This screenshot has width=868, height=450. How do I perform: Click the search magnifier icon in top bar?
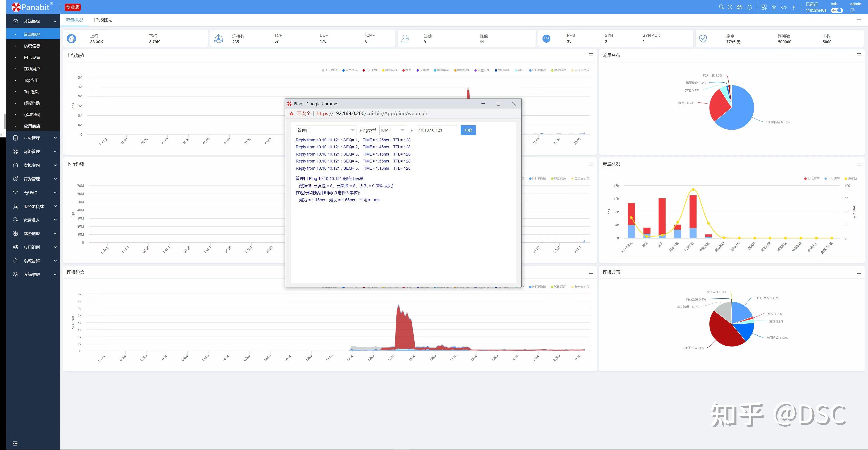pos(721,7)
